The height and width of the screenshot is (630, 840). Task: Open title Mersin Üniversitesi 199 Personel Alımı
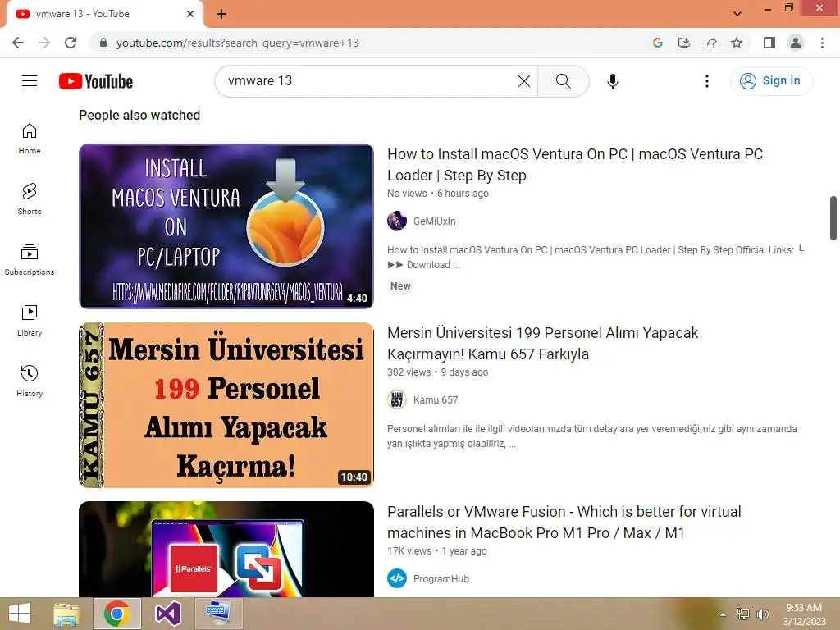tap(543, 344)
